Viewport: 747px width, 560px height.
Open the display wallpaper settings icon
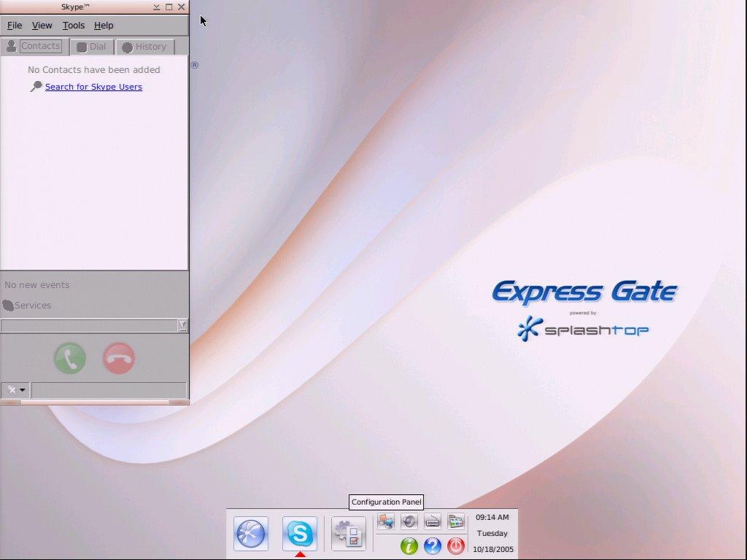[x=455, y=521]
